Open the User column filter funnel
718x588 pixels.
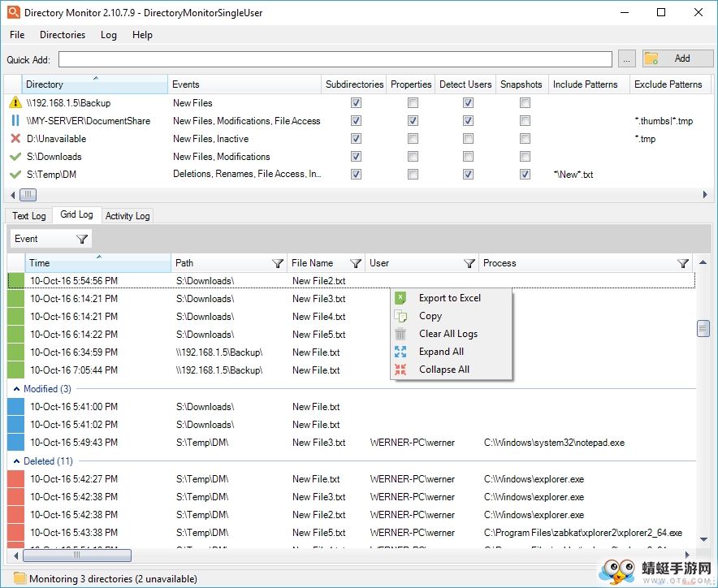point(469,263)
